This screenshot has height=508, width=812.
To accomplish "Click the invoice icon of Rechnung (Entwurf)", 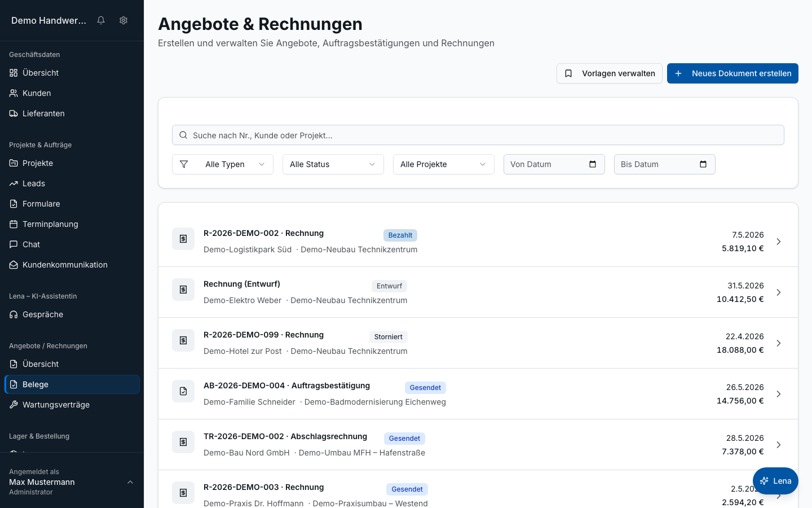I will click(x=183, y=290).
